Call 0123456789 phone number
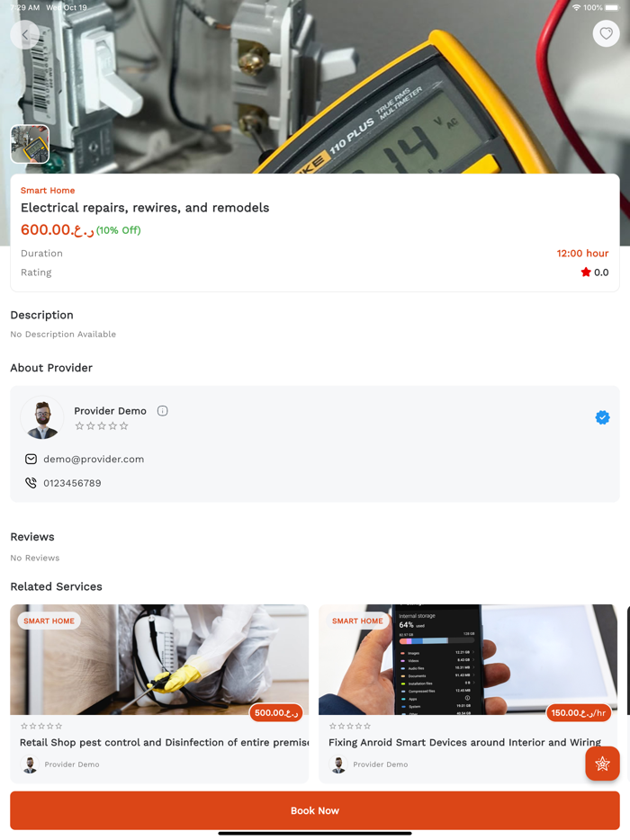The height and width of the screenshot is (840, 630). [72, 483]
